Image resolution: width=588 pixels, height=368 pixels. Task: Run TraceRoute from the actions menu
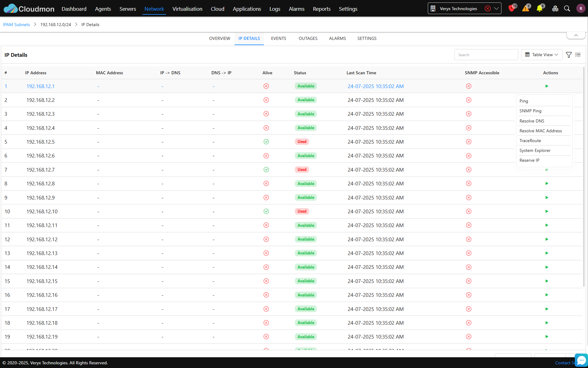(530, 141)
